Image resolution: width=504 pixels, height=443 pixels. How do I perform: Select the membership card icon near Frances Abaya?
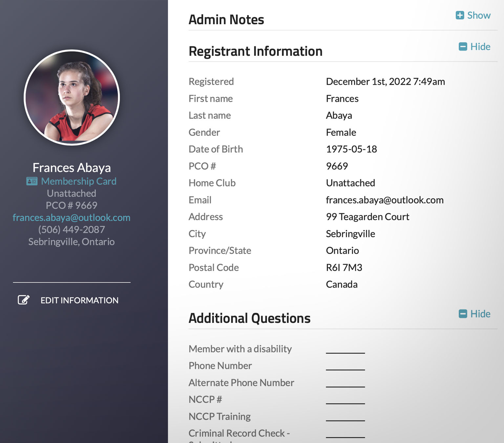pos(31,181)
